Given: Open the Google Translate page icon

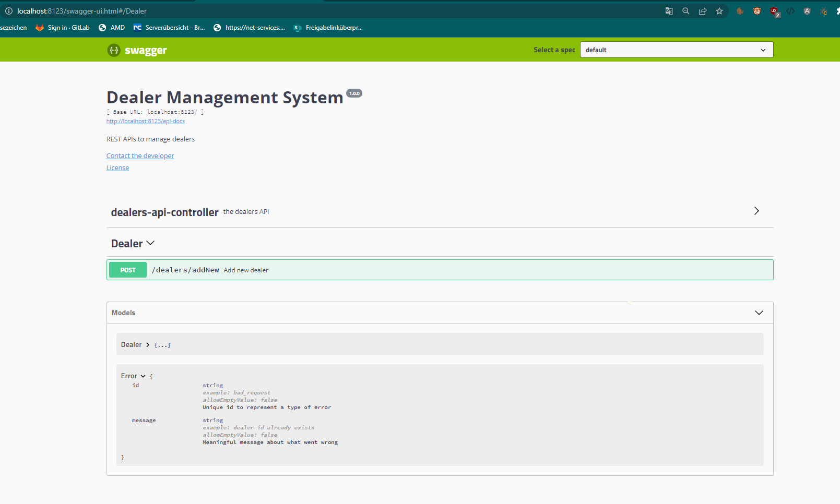Looking at the screenshot, I should (669, 11).
